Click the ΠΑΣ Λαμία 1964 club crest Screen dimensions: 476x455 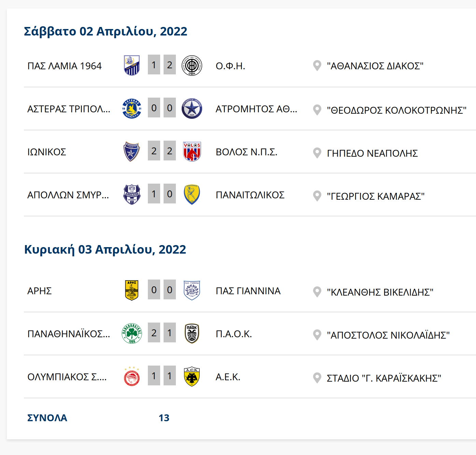132,65
